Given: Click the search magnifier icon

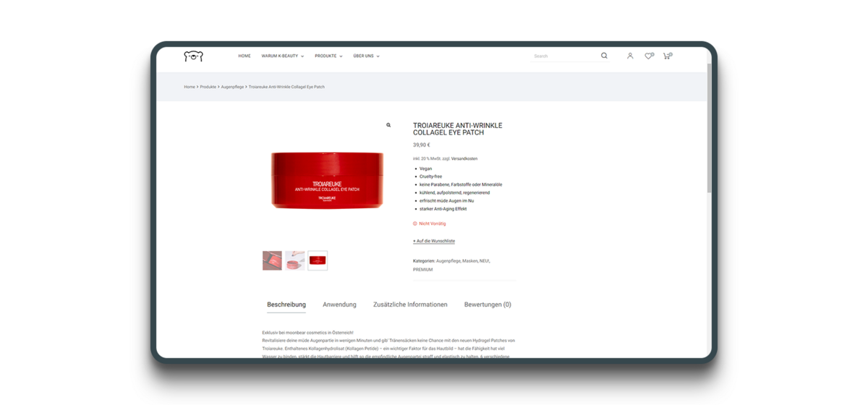Looking at the screenshot, I should [604, 56].
